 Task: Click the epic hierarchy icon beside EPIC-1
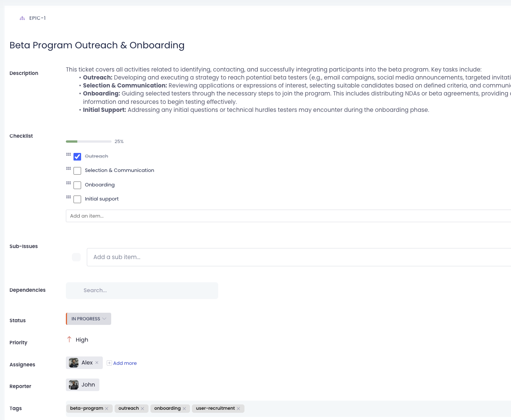click(22, 18)
